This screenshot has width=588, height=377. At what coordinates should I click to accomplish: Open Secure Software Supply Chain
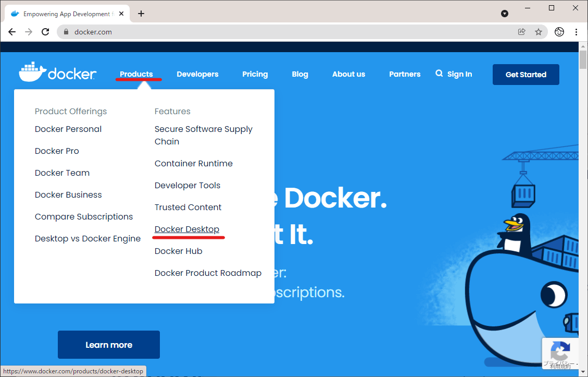[x=204, y=135]
